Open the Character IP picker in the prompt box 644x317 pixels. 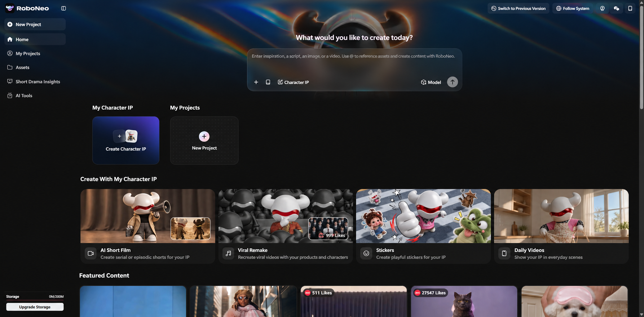click(x=293, y=82)
